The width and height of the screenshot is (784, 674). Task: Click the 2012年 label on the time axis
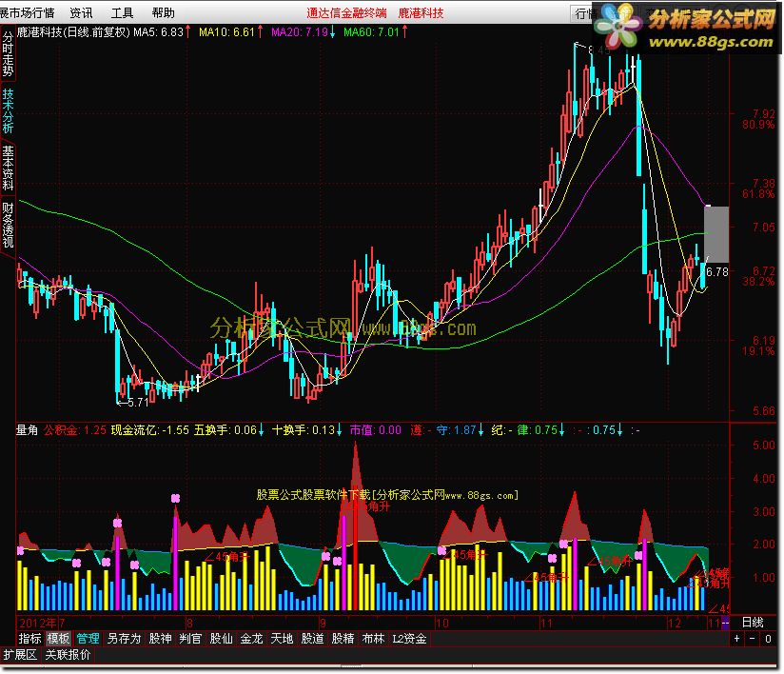(x=37, y=623)
